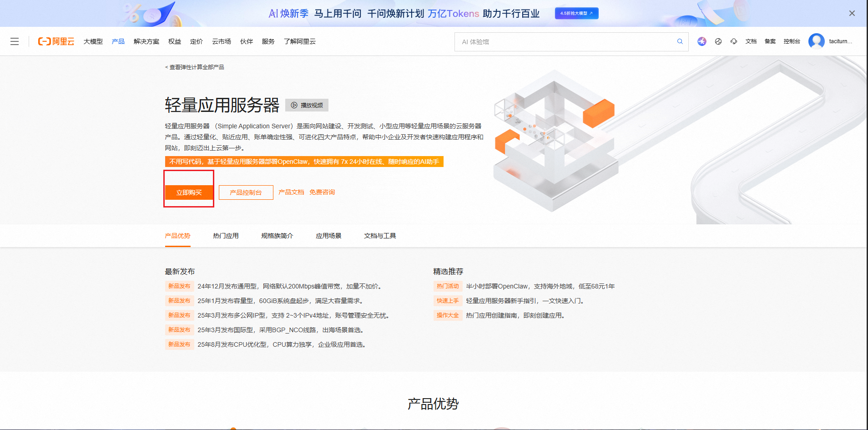
Task: Click the globe language icon
Action: [718, 41]
